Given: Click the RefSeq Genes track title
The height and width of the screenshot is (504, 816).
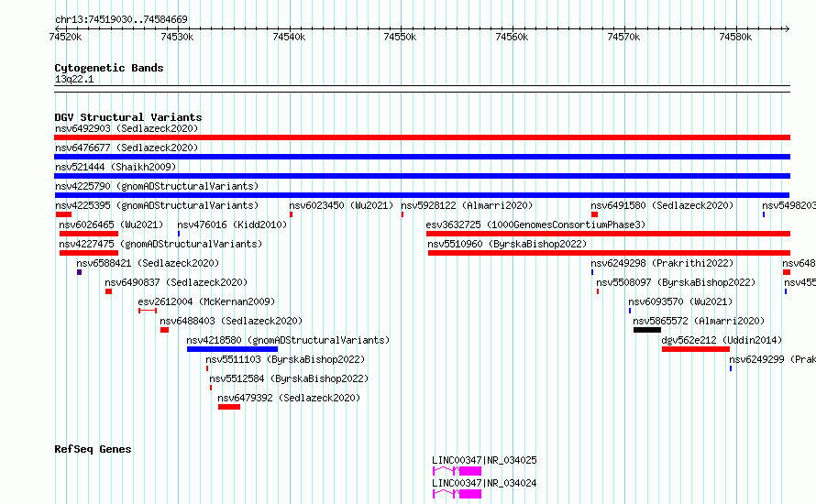Looking at the screenshot, I should click(x=93, y=449).
